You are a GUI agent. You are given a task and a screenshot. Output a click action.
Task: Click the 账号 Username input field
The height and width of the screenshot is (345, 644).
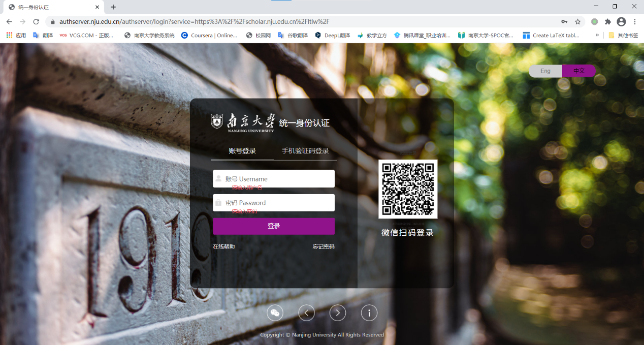click(x=278, y=179)
